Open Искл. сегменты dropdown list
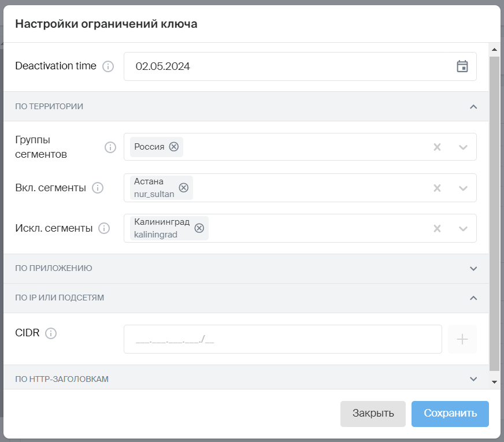Viewport: 504px width, 442px height. (x=463, y=228)
